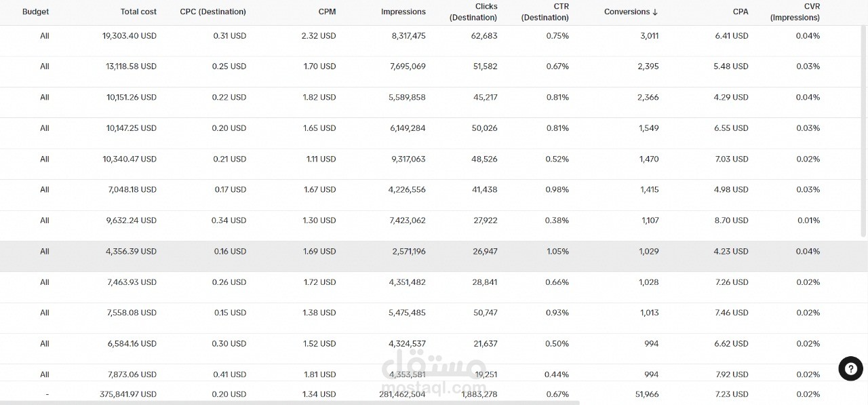Sort by the CPA column header
The image size is (868, 405).
(741, 12)
